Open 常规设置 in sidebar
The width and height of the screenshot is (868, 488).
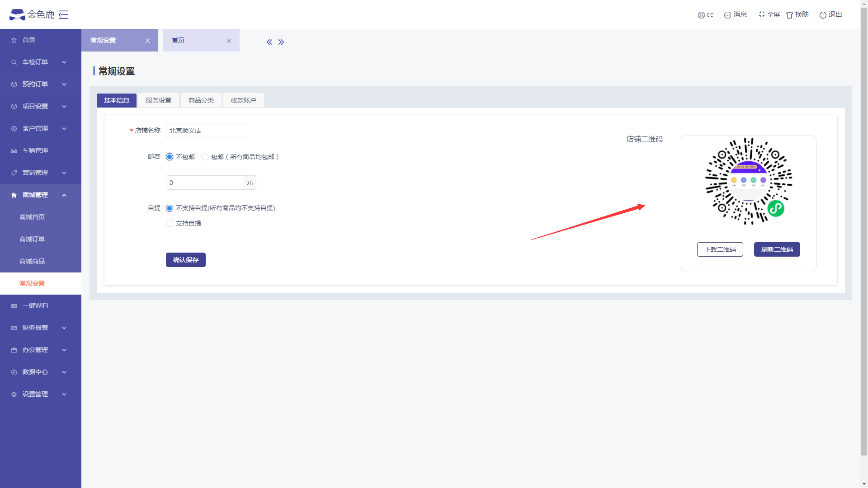coord(41,284)
